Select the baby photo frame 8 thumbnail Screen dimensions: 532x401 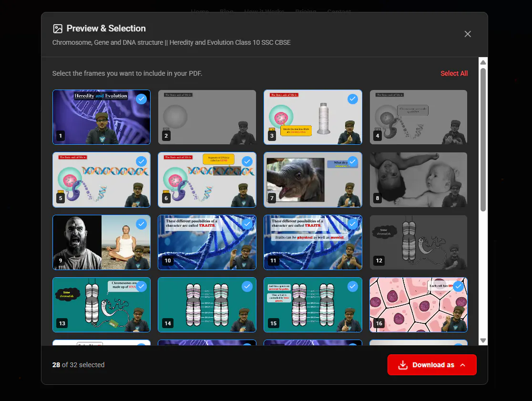click(x=419, y=180)
